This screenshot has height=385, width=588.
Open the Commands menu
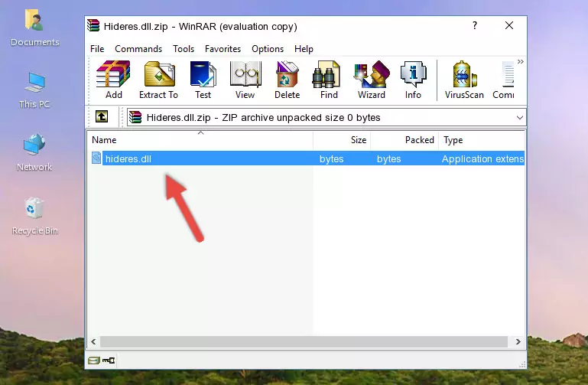pos(138,49)
